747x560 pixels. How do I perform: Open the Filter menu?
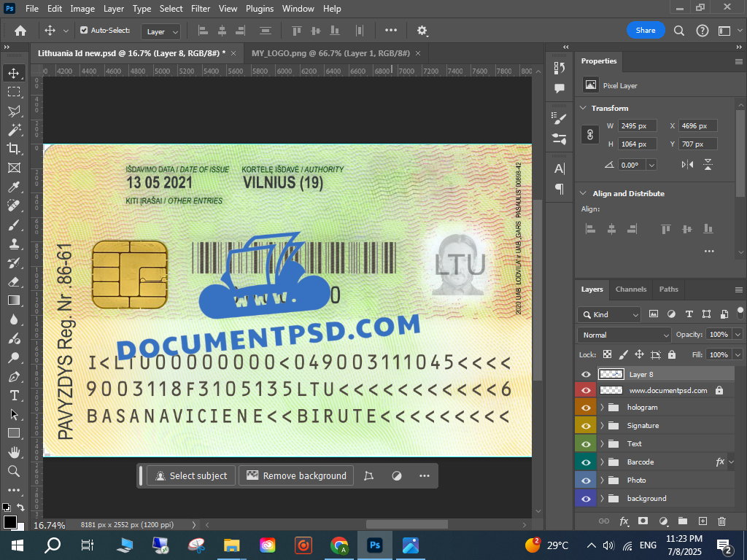click(201, 9)
